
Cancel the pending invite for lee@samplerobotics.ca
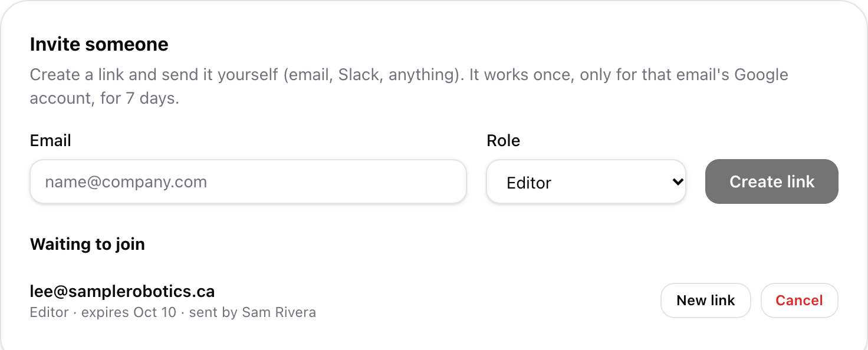pos(799,301)
